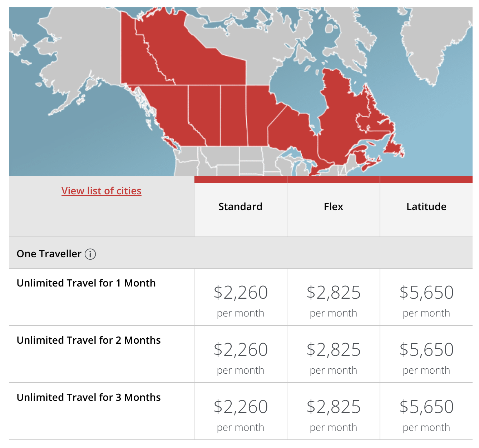479x448 pixels.
Task: Open the View list of cities link
Action: pos(102,191)
